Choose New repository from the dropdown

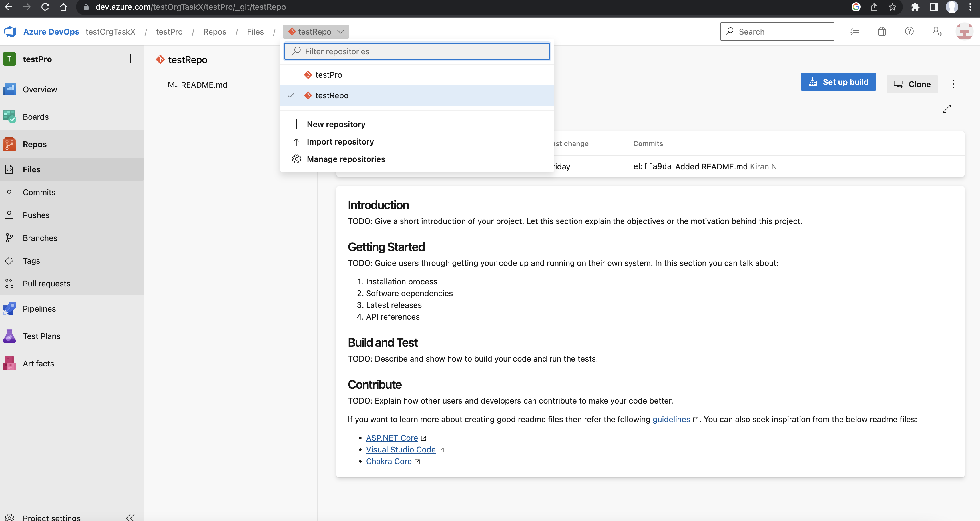[x=336, y=124]
